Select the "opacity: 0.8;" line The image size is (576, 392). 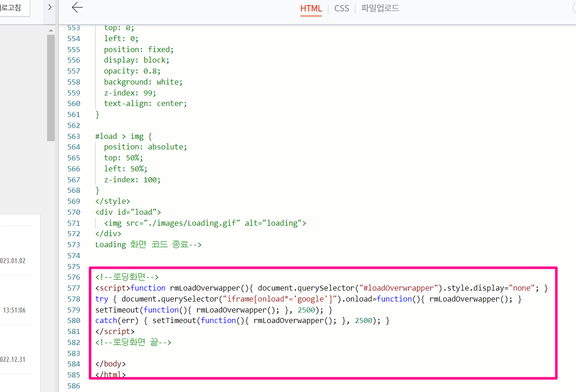coord(132,71)
